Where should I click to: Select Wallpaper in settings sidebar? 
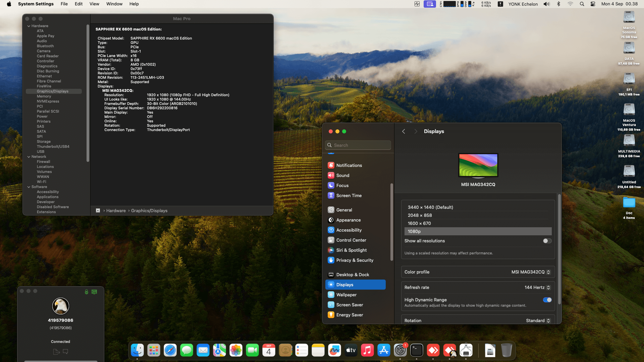pos(346,295)
